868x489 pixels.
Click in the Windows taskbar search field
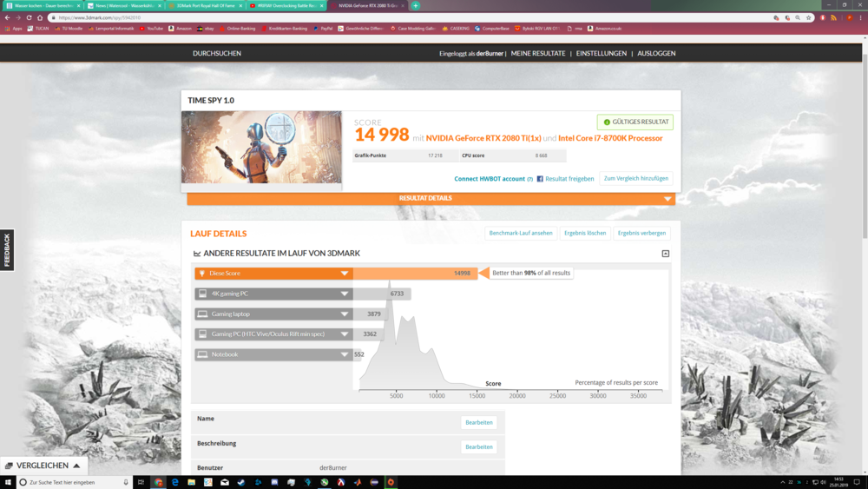[74, 482]
